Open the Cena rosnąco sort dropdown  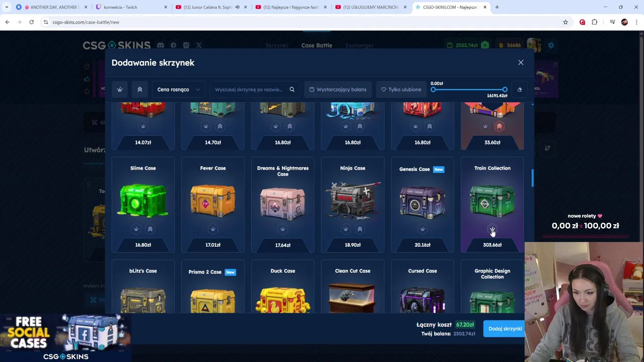[x=179, y=89]
